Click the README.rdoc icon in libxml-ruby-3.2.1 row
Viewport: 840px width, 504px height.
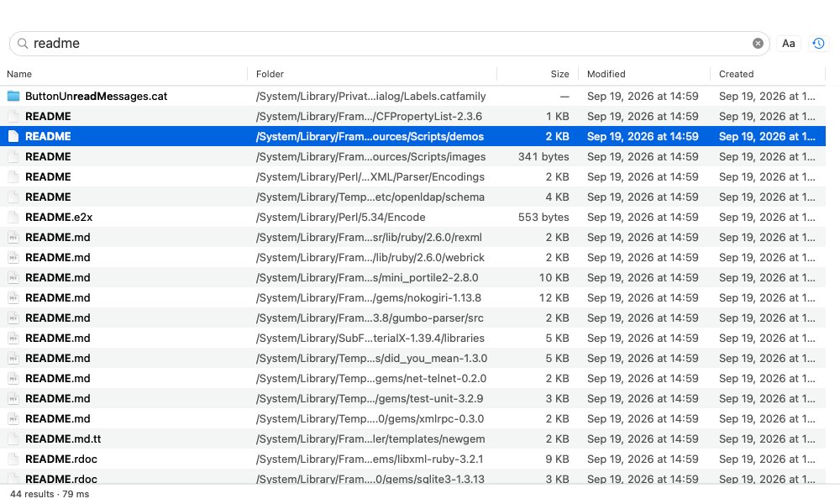pyautogui.click(x=13, y=459)
